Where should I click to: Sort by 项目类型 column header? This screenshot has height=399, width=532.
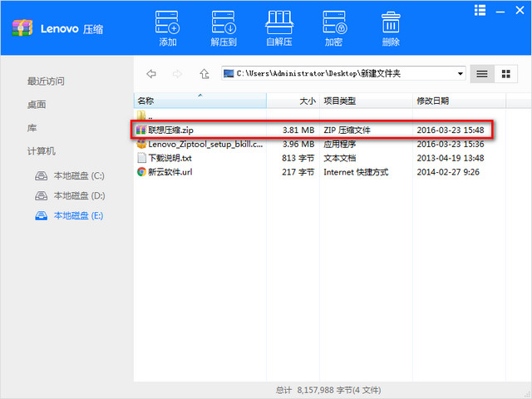coord(366,101)
